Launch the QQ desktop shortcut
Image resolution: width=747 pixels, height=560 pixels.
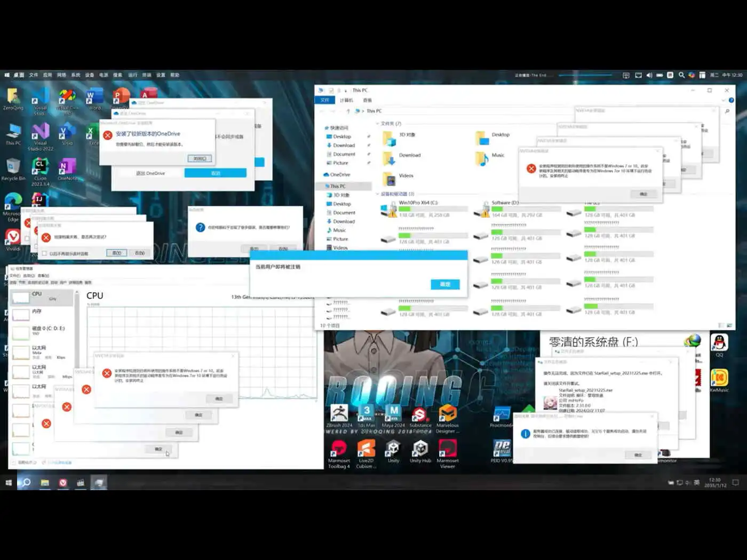pyautogui.click(x=719, y=346)
